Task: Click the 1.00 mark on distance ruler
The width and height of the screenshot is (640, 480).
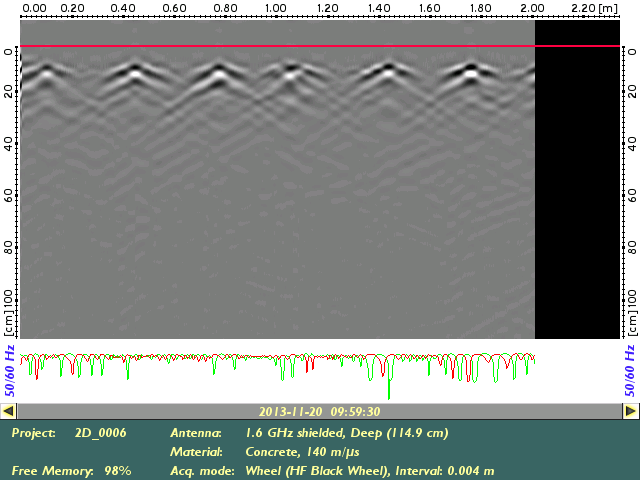Action: point(276,8)
